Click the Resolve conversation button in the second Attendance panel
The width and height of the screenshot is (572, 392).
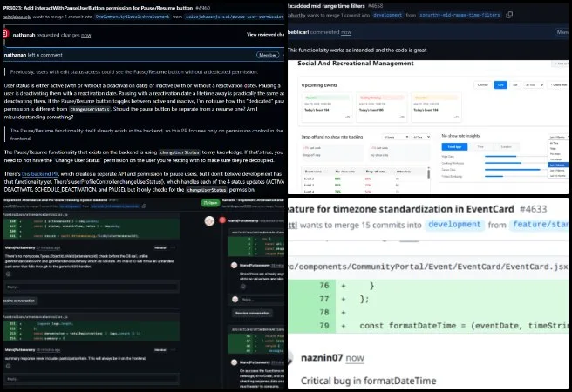(253, 313)
